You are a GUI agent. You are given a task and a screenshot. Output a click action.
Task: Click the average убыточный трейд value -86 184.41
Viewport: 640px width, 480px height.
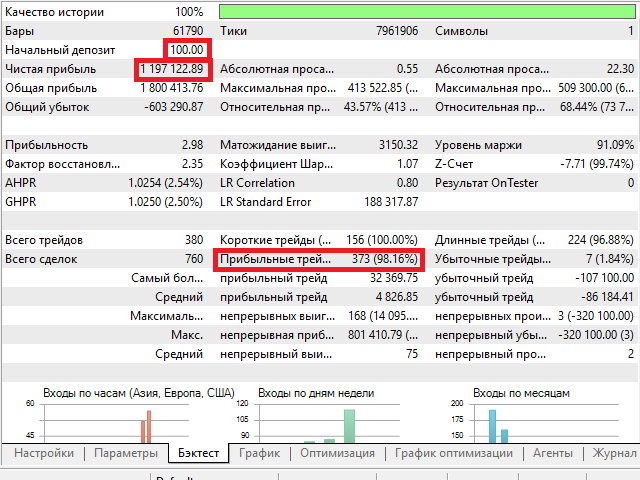click(607, 297)
